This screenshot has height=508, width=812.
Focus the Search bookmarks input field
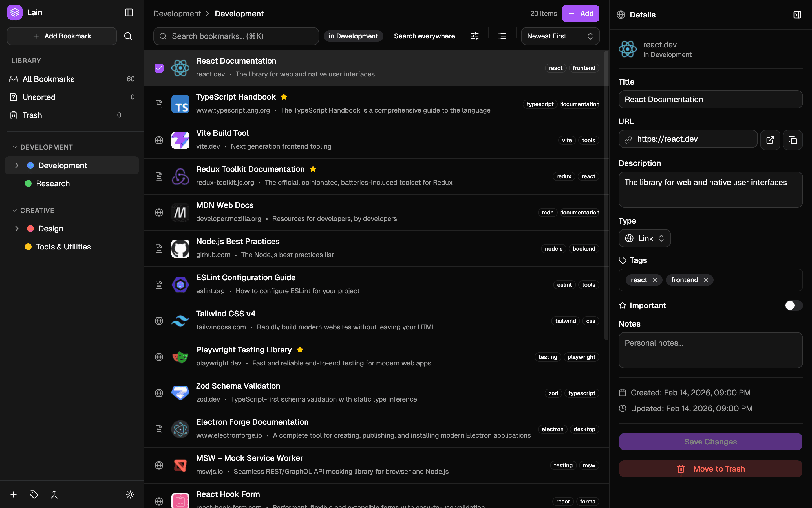[x=236, y=36]
